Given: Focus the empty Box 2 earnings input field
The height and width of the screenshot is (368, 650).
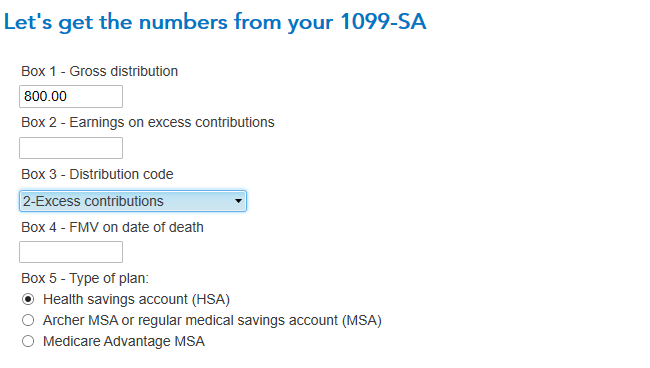Looking at the screenshot, I should click(71, 148).
